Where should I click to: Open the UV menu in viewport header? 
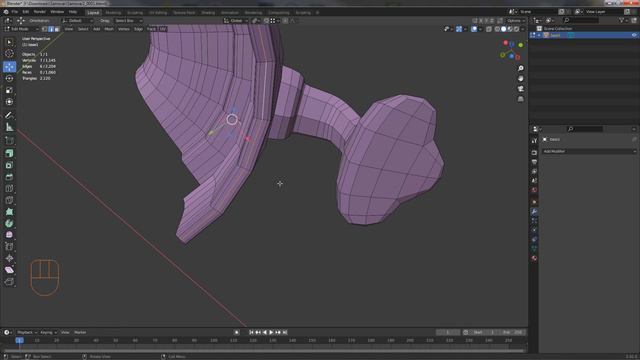coord(163,29)
